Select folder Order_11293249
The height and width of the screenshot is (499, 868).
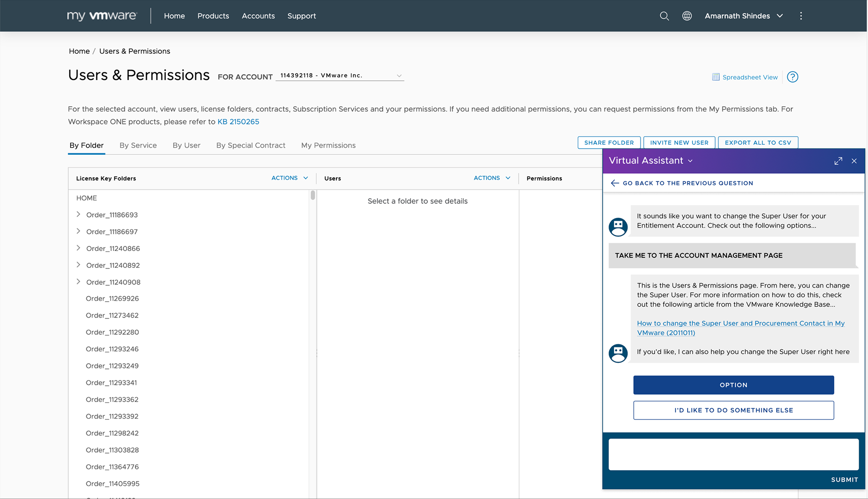(112, 366)
